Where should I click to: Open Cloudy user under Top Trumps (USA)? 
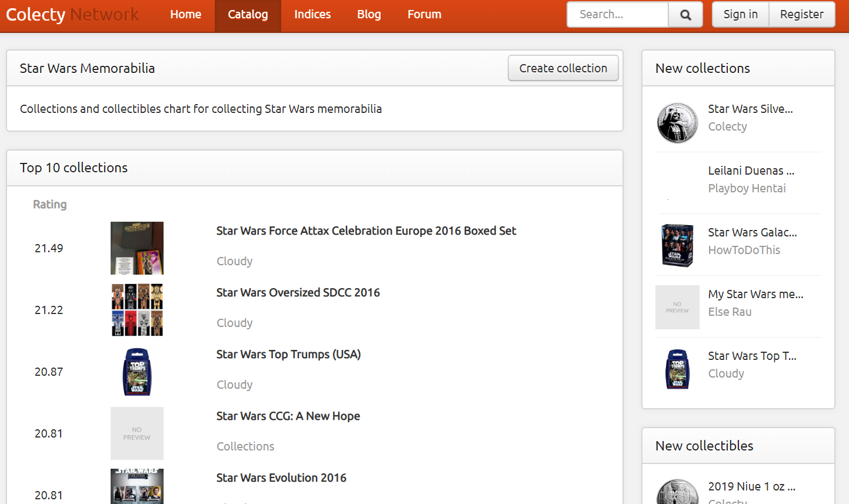234,385
